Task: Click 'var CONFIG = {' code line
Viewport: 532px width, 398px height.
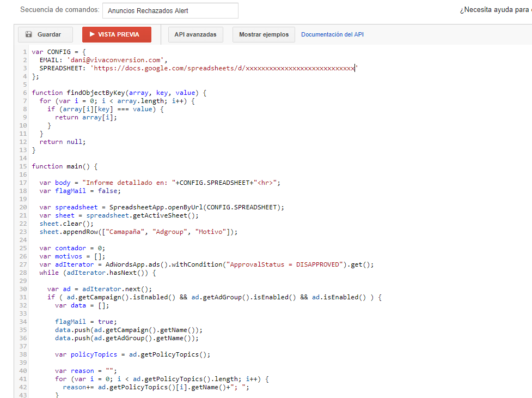Action: [x=59, y=52]
